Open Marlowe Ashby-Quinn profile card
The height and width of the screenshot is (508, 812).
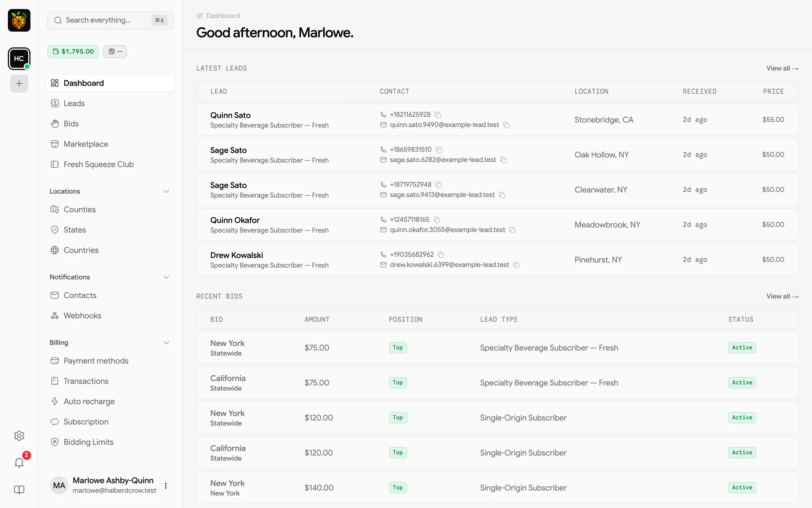110,485
